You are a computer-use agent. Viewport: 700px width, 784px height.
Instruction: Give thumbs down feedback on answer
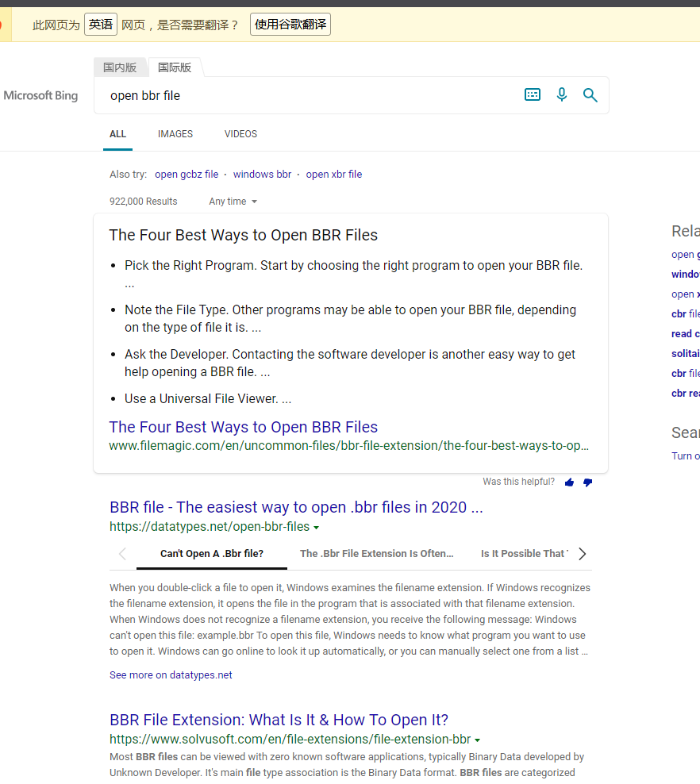587,482
